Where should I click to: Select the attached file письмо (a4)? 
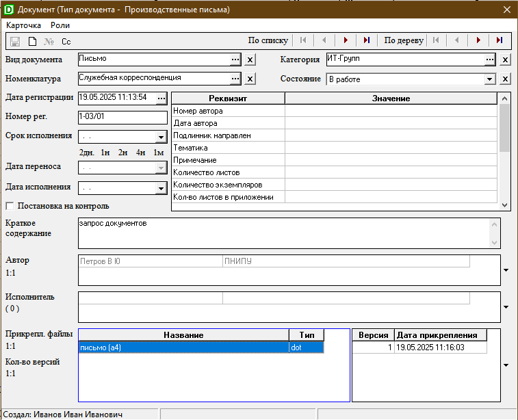tap(183, 347)
